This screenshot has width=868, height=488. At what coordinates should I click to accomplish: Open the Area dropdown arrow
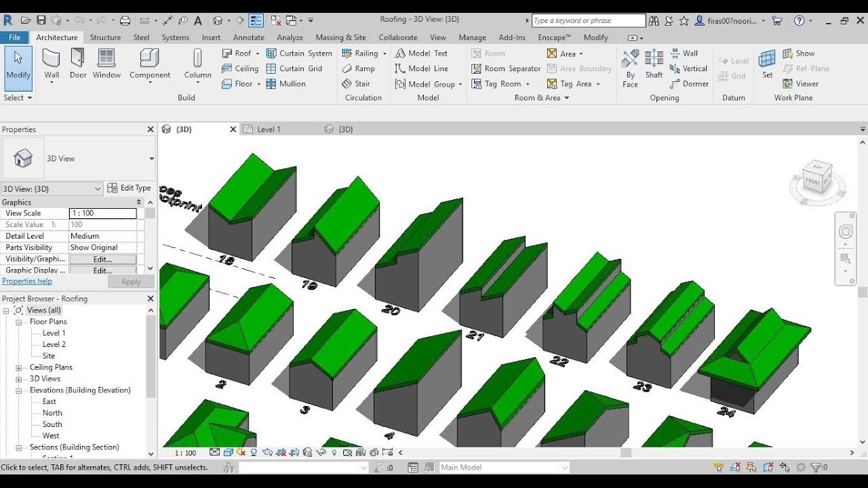(x=581, y=54)
